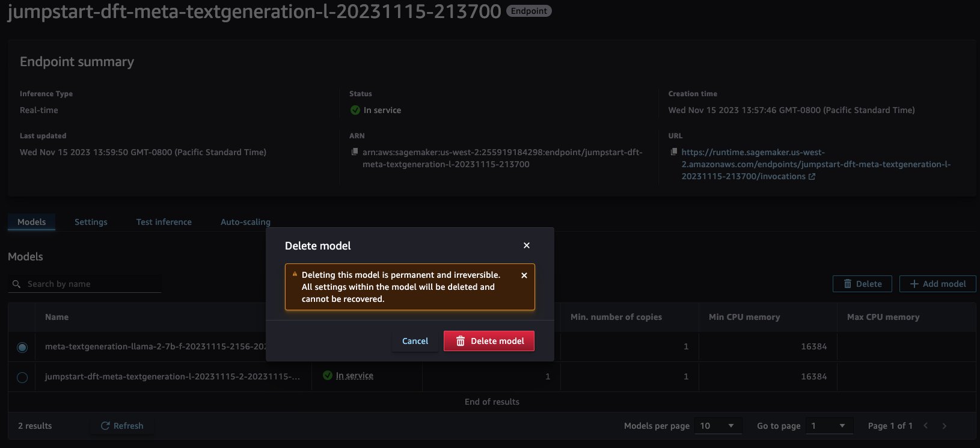Click the Min CPU memory column header
This screenshot has height=448, width=980.
click(744, 317)
